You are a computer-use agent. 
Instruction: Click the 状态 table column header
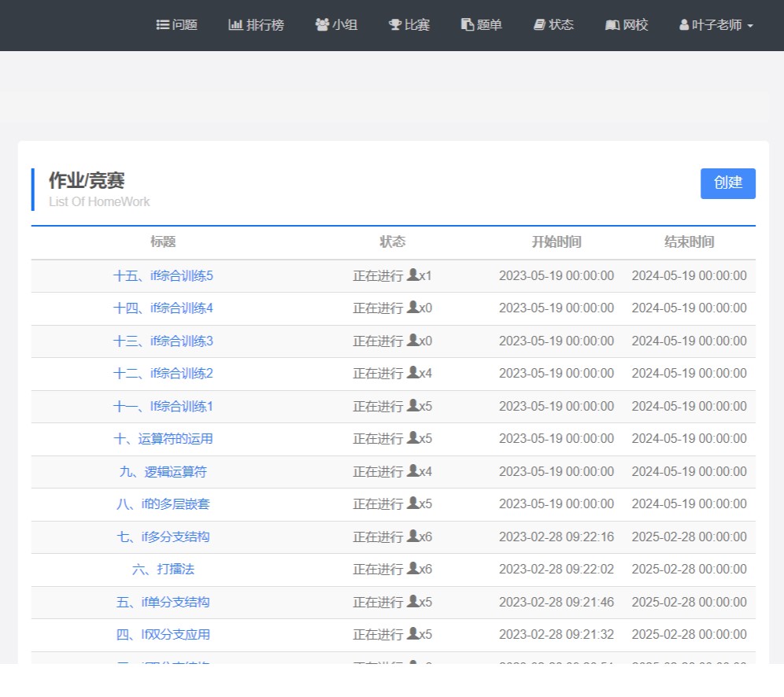click(393, 242)
